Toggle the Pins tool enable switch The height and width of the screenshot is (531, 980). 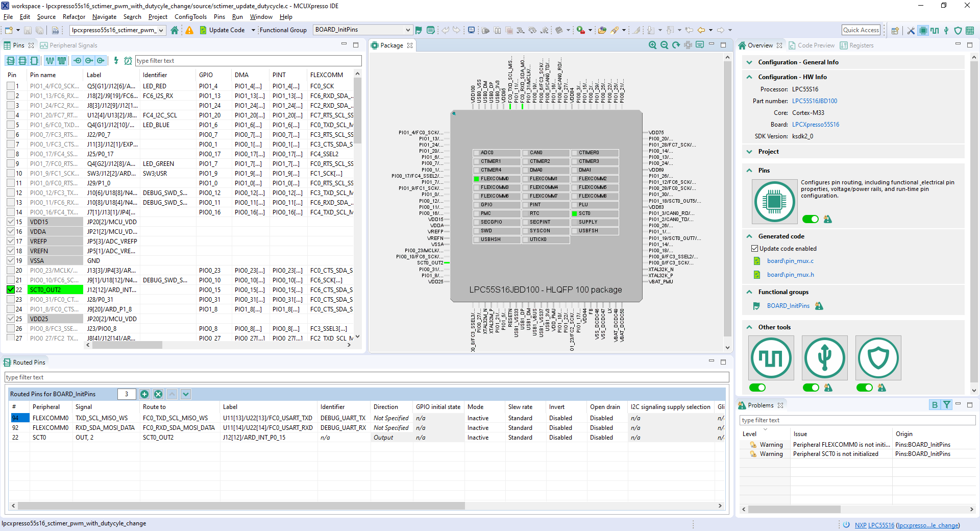810,219
